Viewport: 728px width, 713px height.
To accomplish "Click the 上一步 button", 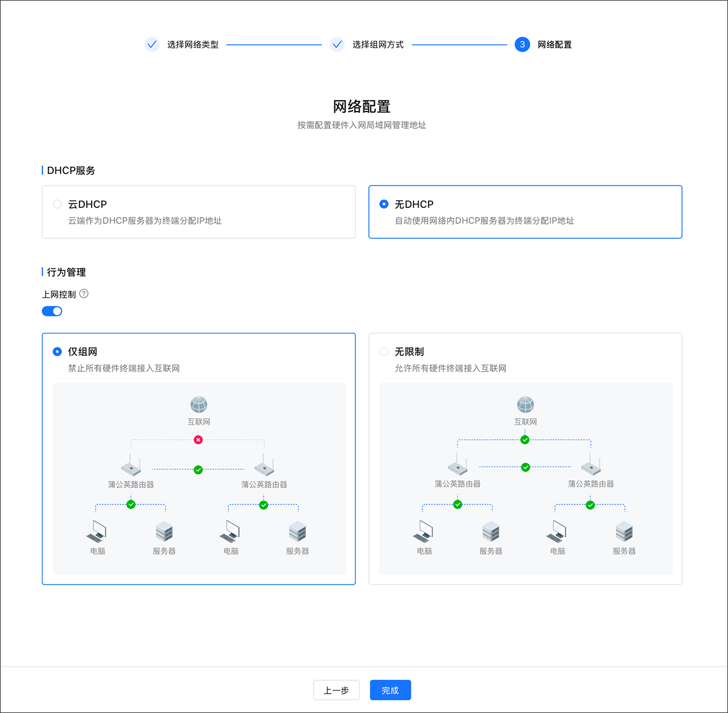I will tap(336, 690).
